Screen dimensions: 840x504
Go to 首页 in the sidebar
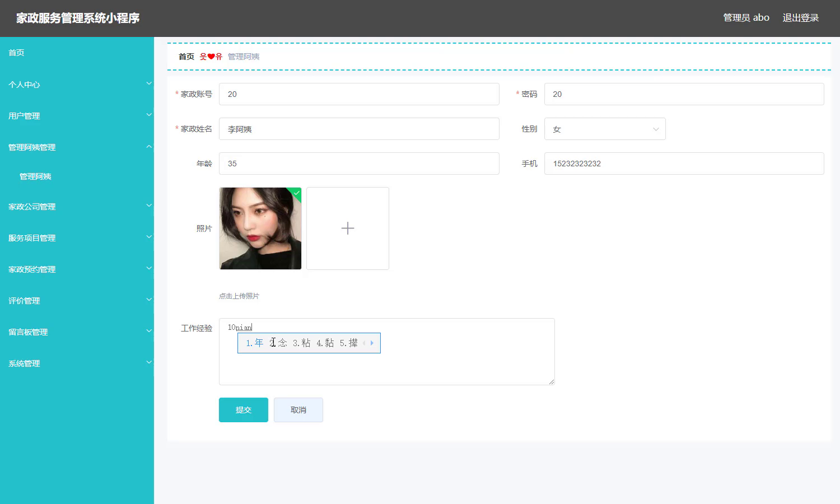77,53
